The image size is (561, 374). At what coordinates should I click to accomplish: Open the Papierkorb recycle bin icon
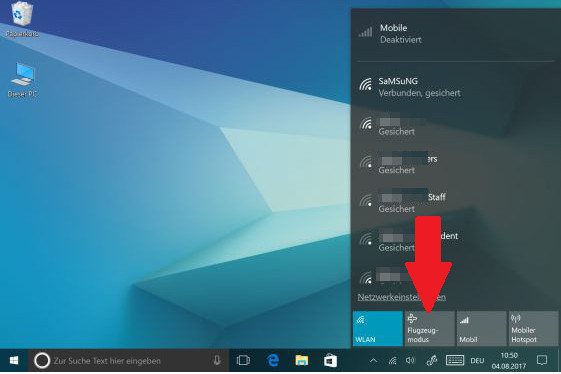pyautogui.click(x=22, y=19)
